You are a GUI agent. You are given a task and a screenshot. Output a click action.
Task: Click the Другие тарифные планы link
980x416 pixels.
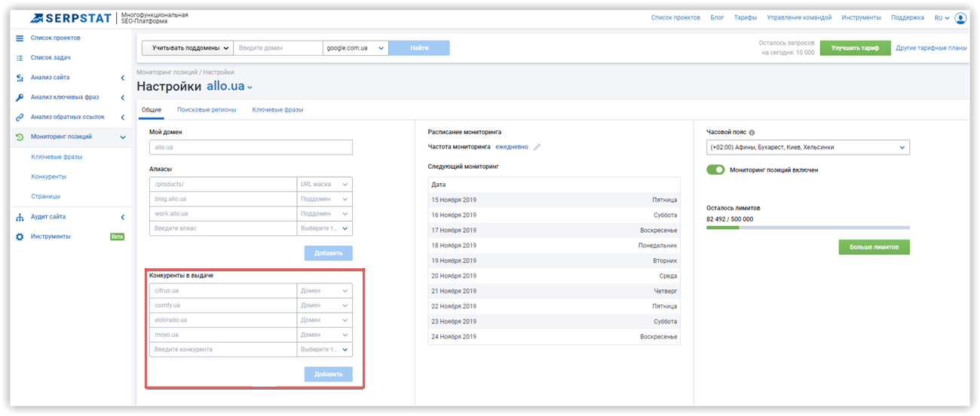(x=931, y=48)
